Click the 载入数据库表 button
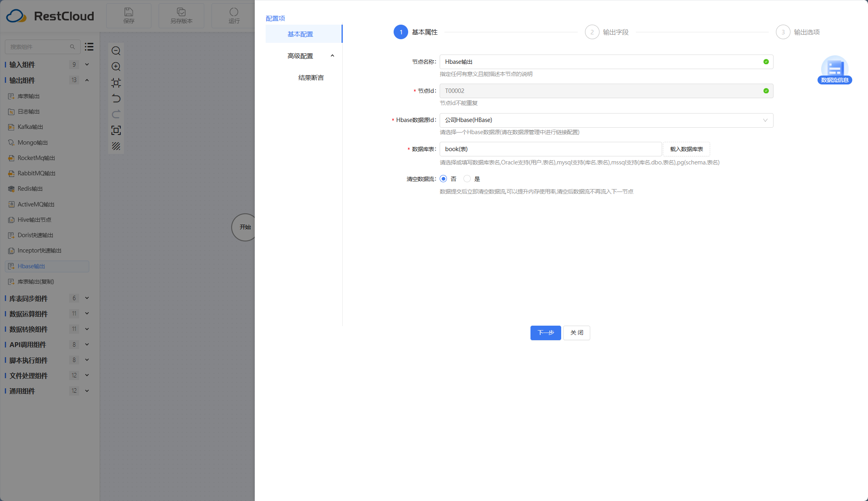 click(x=686, y=149)
